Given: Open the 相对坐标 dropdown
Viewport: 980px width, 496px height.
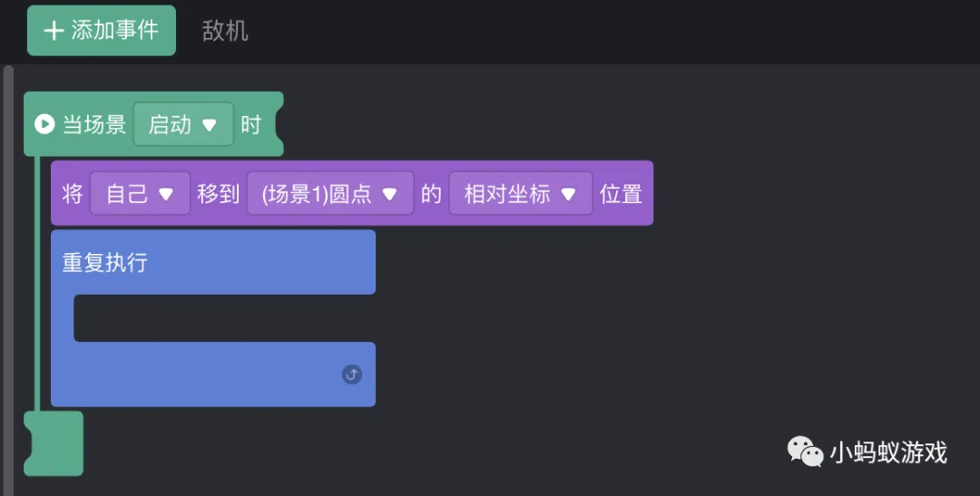Looking at the screenshot, I should [520, 194].
